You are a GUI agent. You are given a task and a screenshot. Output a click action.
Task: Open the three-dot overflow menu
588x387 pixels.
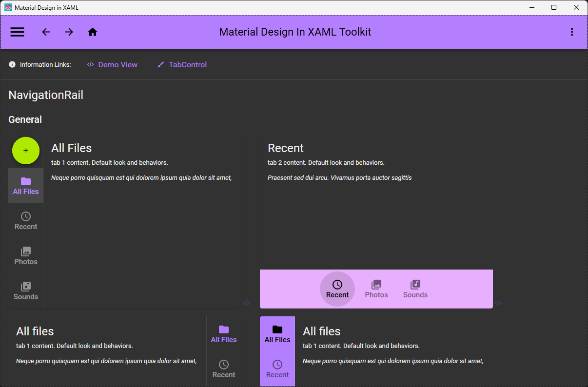(572, 32)
